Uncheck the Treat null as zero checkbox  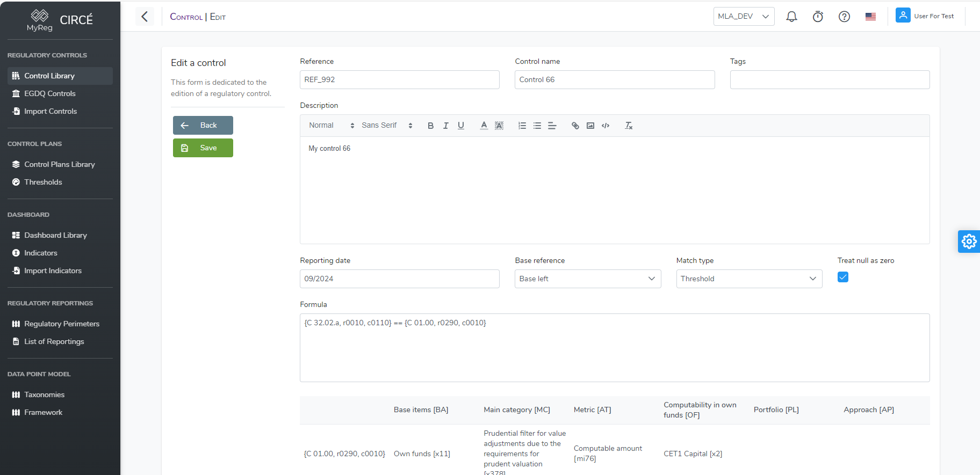tap(842, 277)
